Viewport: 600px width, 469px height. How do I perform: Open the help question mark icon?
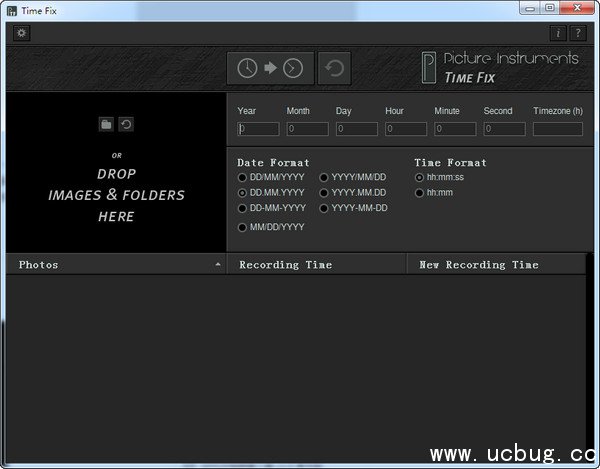pyautogui.click(x=578, y=33)
